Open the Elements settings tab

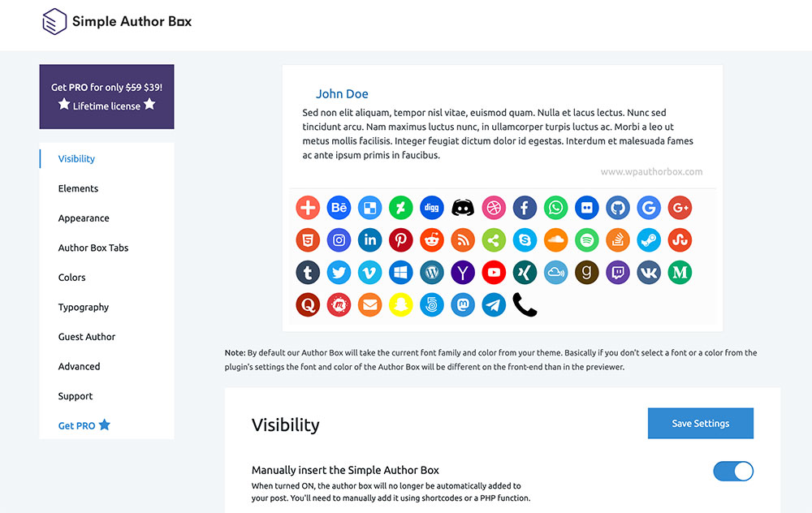[78, 188]
